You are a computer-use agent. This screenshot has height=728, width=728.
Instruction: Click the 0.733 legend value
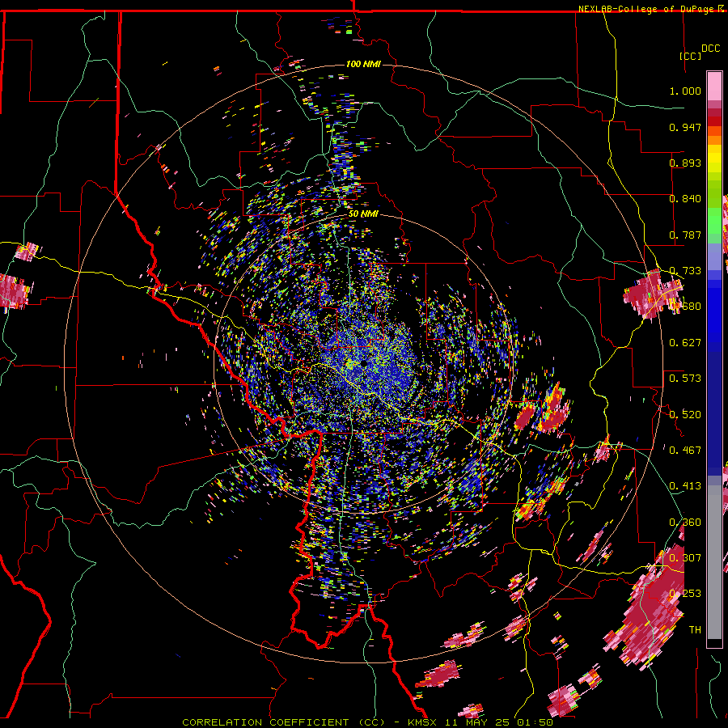coord(685,271)
